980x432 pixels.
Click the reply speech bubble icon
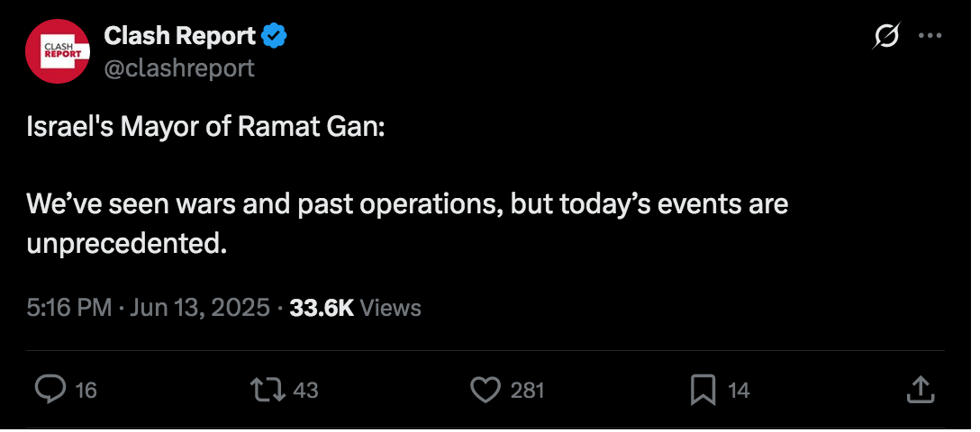50,391
